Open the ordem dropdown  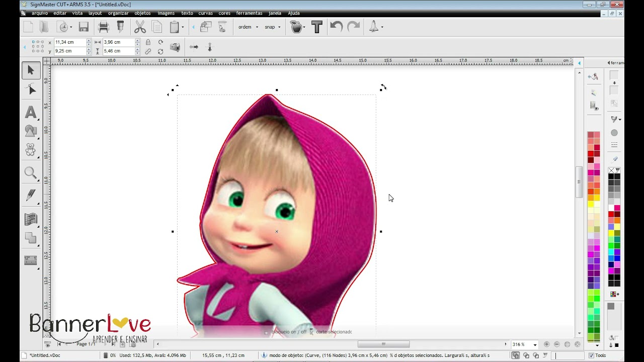(x=249, y=27)
